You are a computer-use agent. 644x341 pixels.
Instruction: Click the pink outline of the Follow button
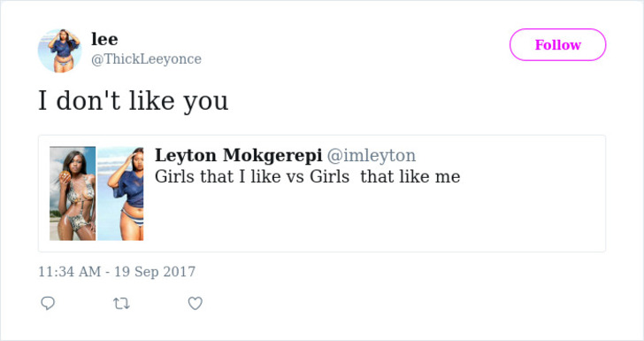[x=557, y=29]
